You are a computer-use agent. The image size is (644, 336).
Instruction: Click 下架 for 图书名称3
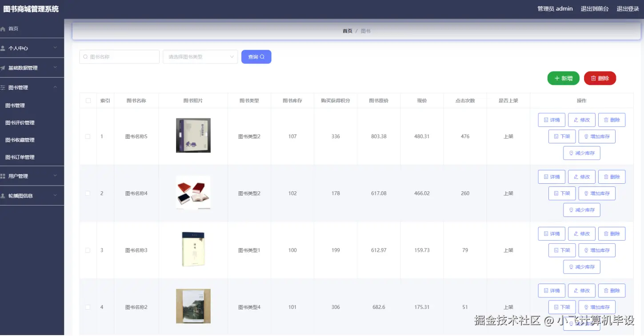[x=562, y=250]
